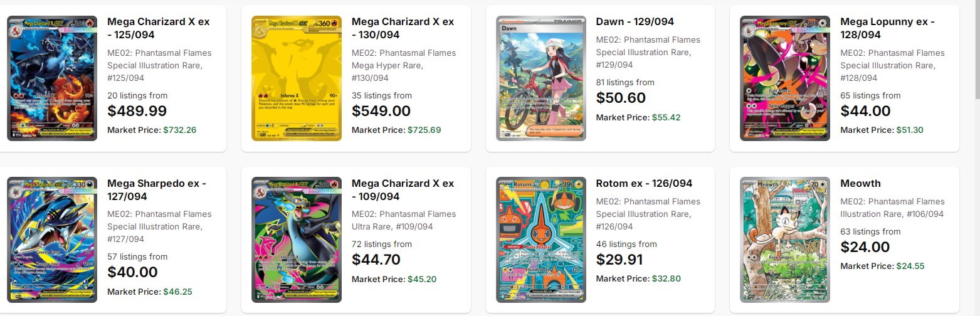Viewport: 980px width, 316px height.
Task: Open the Meowth card artwork thumbnail
Action: coord(785,240)
